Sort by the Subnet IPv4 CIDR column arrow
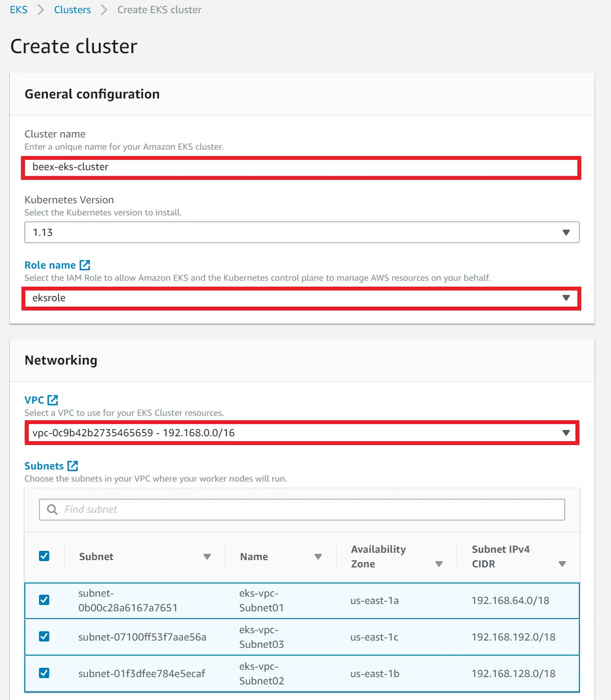611x700 pixels. [x=562, y=564]
